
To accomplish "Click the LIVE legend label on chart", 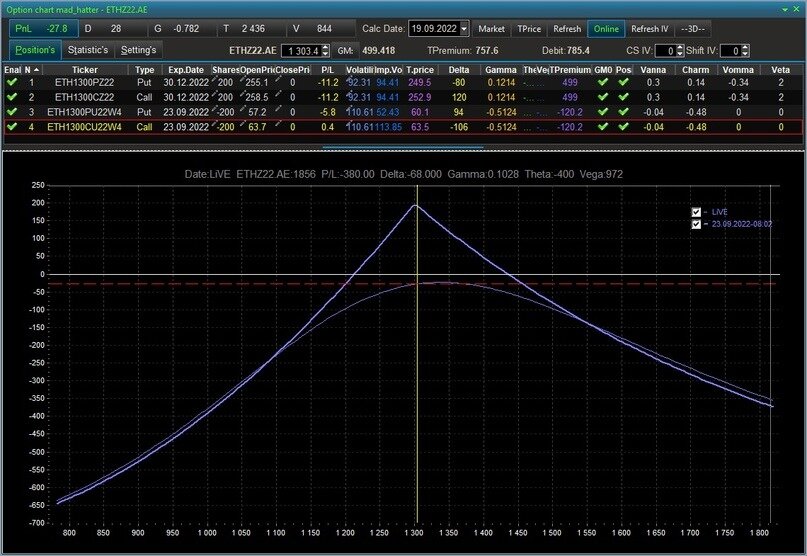I will tap(720, 212).
